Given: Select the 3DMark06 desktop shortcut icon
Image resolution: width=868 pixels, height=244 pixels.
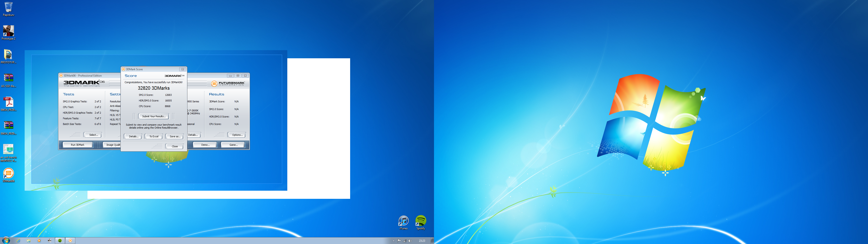Looking at the screenshot, I should tap(8, 175).
